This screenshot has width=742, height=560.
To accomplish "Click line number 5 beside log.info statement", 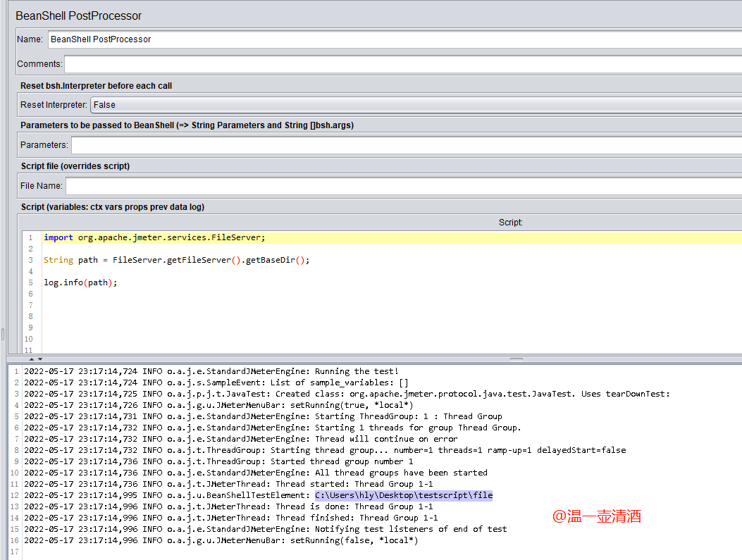I will pos(30,281).
